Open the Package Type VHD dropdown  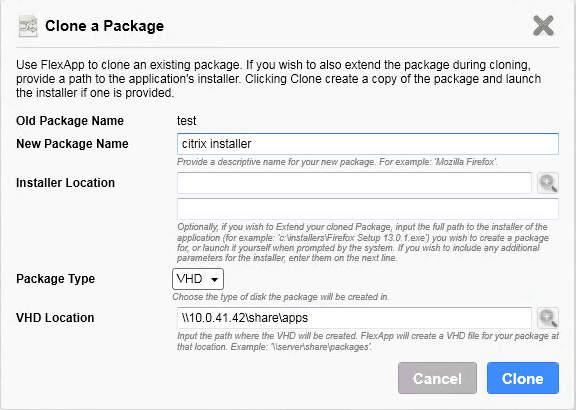coord(198,279)
